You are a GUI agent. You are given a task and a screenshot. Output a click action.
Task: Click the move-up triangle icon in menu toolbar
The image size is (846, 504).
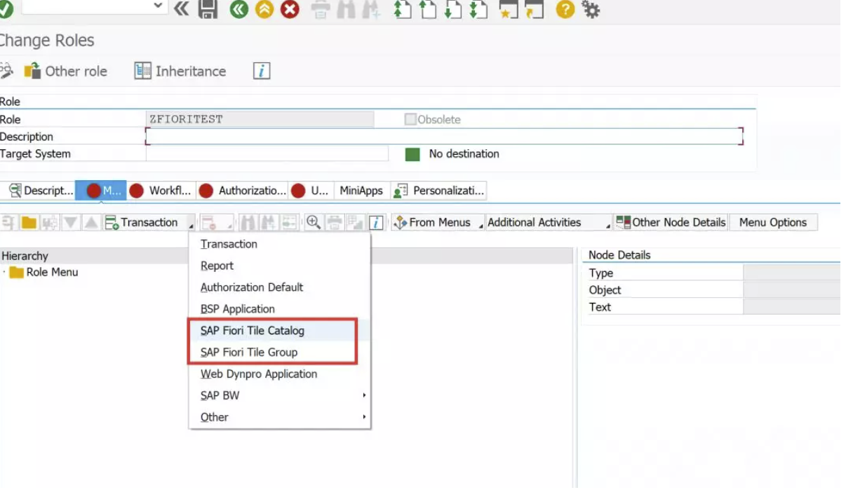(91, 222)
